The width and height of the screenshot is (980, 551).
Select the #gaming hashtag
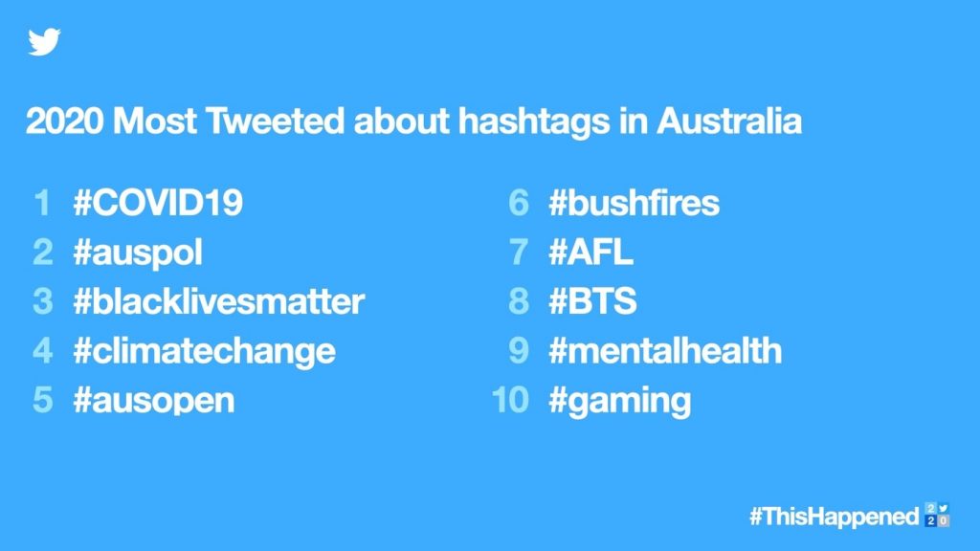[x=619, y=400]
